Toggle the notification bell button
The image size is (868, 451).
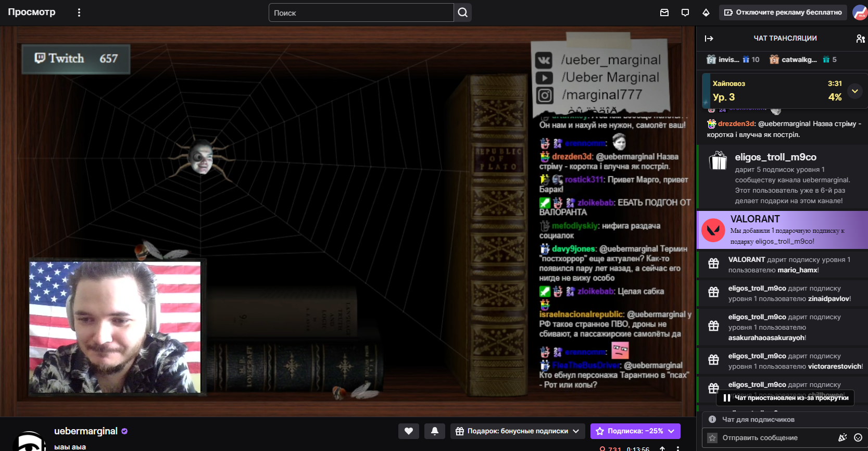(x=435, y=431)
